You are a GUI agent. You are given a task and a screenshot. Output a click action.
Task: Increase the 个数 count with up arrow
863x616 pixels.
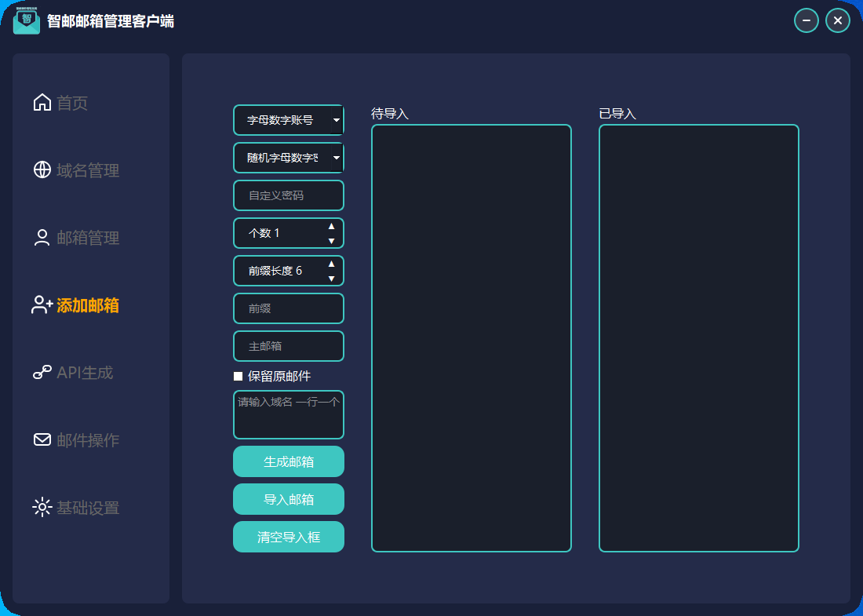[331, 227]
